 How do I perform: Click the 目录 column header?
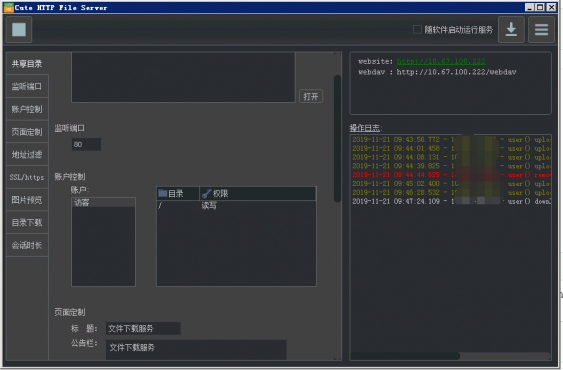click(178, 194)
